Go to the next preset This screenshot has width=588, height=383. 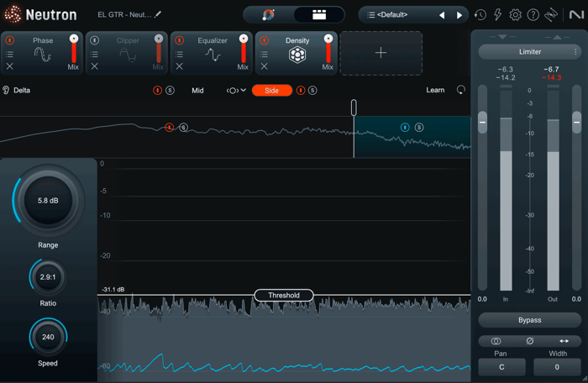point(459,15)
